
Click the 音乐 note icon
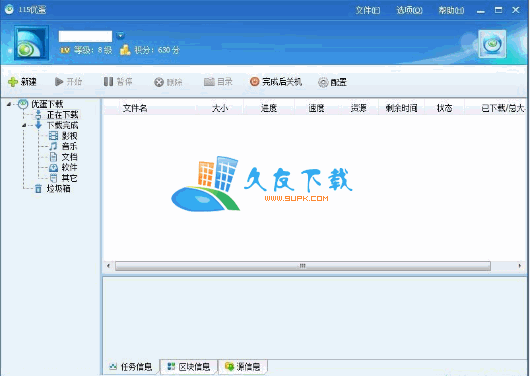point(53,146)
